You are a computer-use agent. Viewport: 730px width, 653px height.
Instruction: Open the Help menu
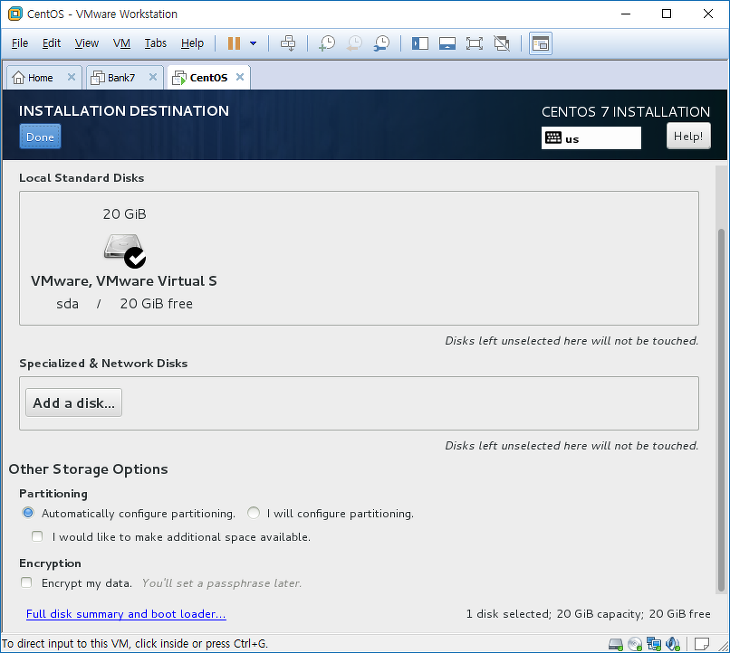click(x=192, y=43)
